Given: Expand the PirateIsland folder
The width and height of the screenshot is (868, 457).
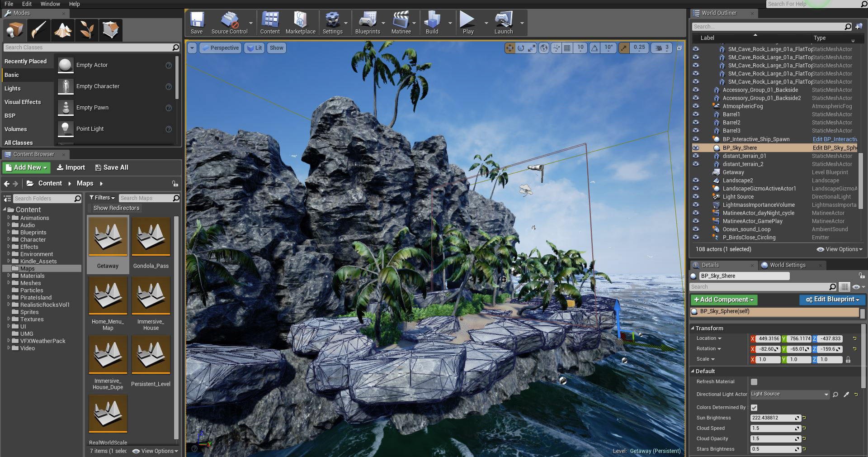Looking at the screenshot, I should (x=9, y=297).
